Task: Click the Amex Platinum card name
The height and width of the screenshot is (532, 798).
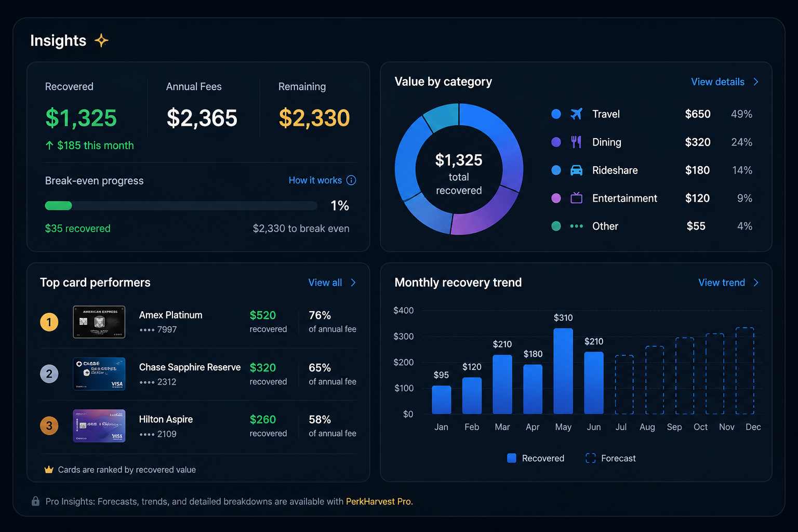Action: (171, 315)
